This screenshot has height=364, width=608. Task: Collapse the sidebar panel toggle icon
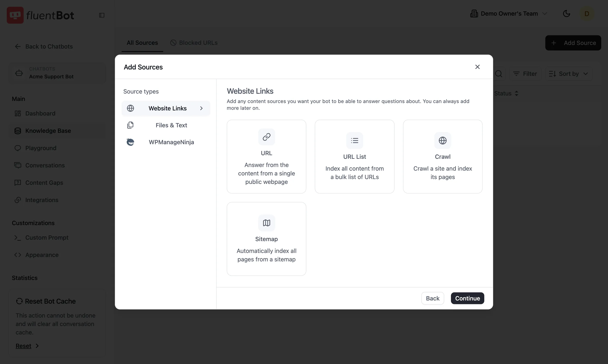(x=102, y=15)
